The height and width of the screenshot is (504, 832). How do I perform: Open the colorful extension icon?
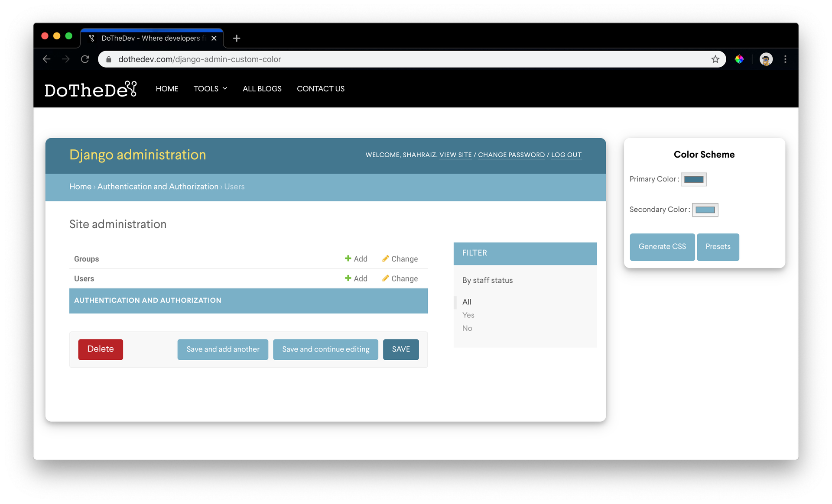[x=739, y=59]
